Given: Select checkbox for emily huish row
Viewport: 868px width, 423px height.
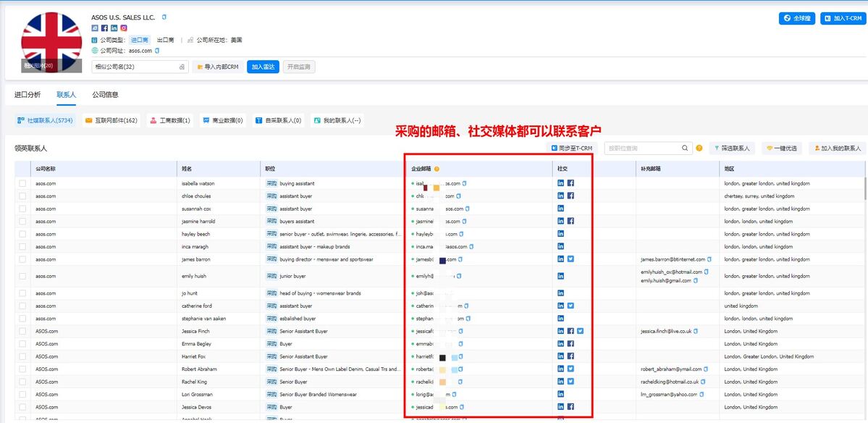Looking at the screenshot, I should point(23,276).
